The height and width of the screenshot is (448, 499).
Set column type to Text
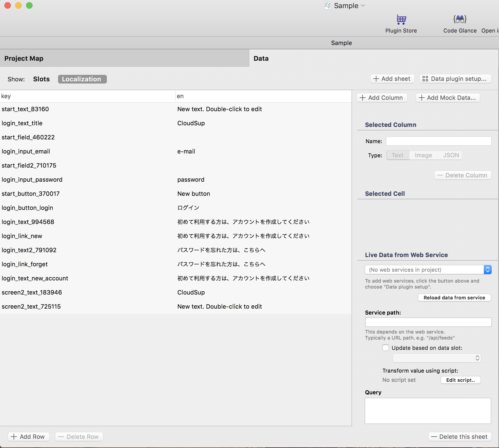coord(398,155)
